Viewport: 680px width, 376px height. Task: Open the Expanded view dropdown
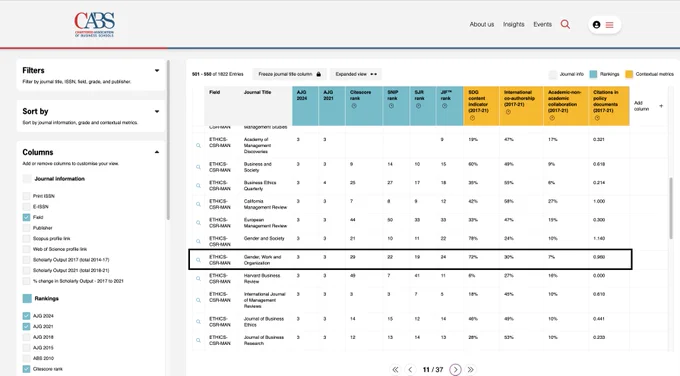[x=356, y=74]
